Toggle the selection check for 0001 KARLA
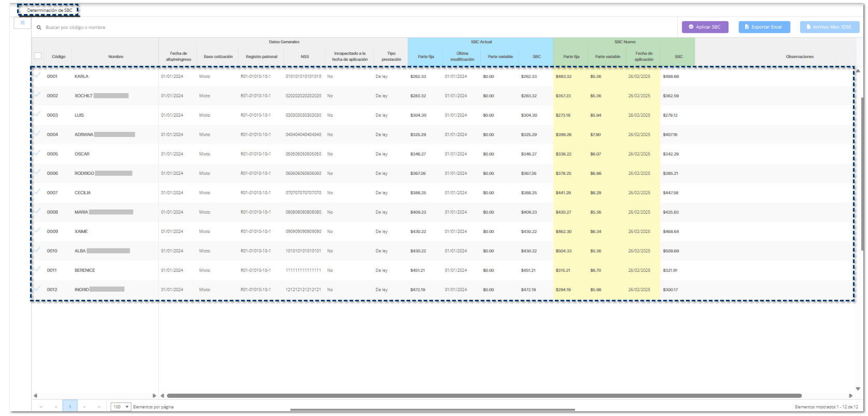 point(37,75)
